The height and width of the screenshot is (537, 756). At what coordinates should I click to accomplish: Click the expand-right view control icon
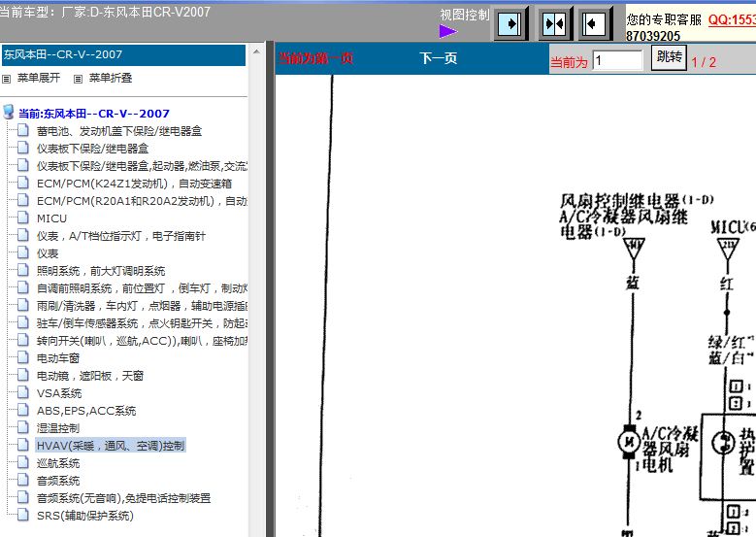[509, 23]
